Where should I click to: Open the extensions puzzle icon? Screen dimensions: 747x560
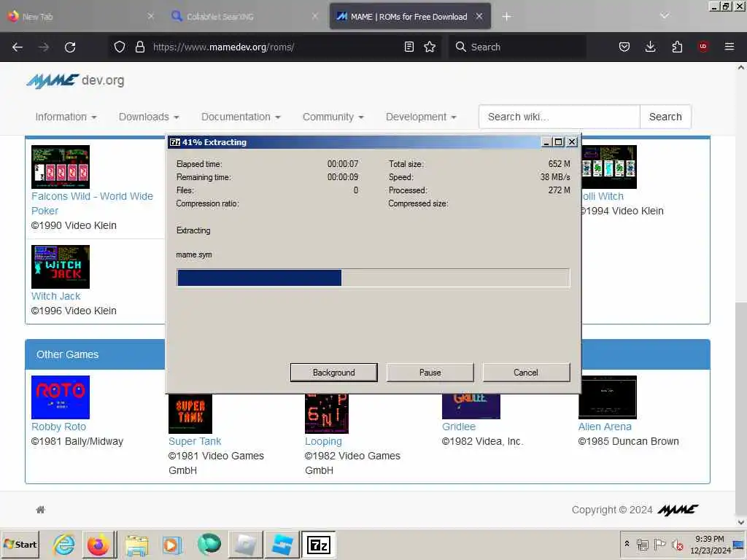[677, 47]
